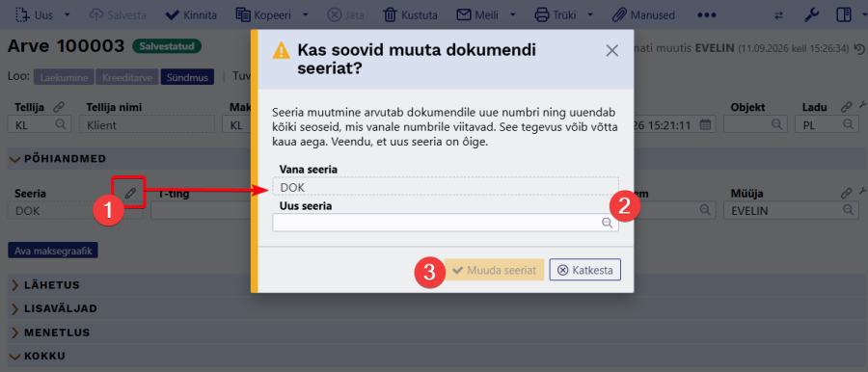This screenshot has height=372, width=868.
Task: Click the Tellija nimi Klient field
Action: pos(147,125)
